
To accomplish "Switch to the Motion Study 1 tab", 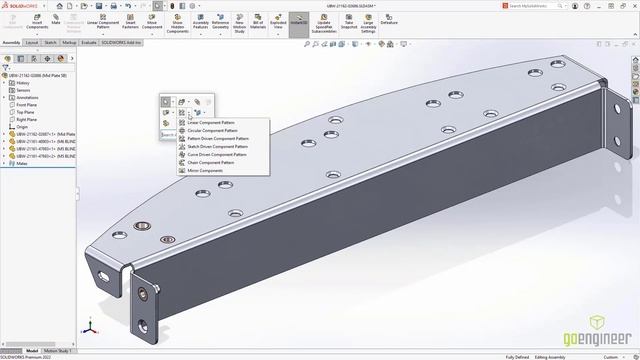I will click(58, 351).
